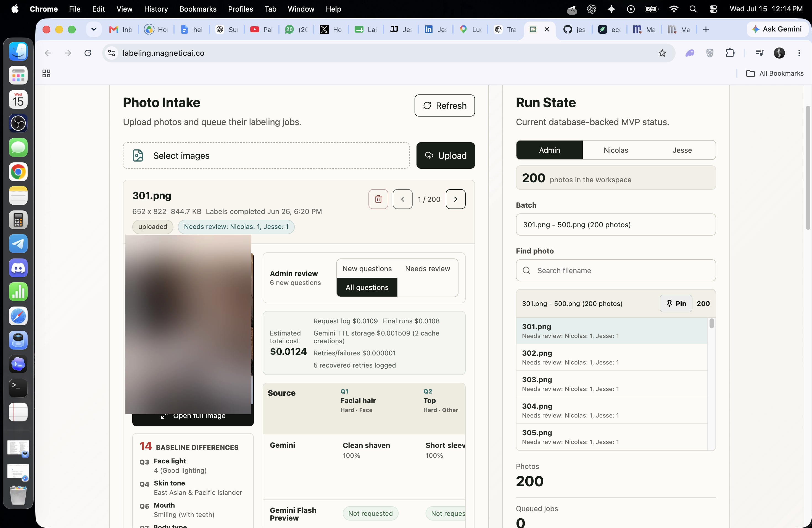
Task: Open the apps grid in bookmarks bar
Action: pos(46,74)
